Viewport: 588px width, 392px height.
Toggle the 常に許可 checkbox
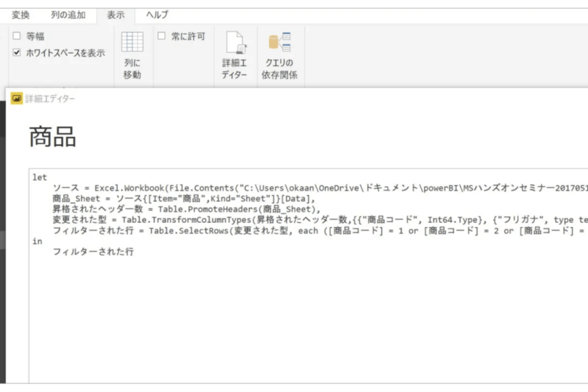click(x=162, y=36)
